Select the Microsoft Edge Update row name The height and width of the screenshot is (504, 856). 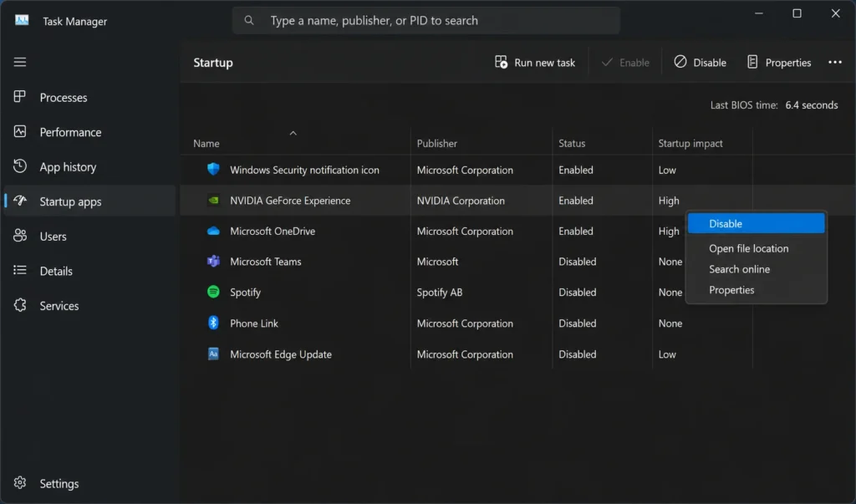coord(281,354)
